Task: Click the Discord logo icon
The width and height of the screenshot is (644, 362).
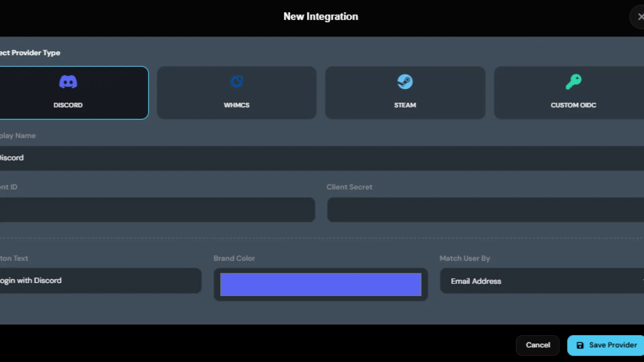Action: pos(68,82)
